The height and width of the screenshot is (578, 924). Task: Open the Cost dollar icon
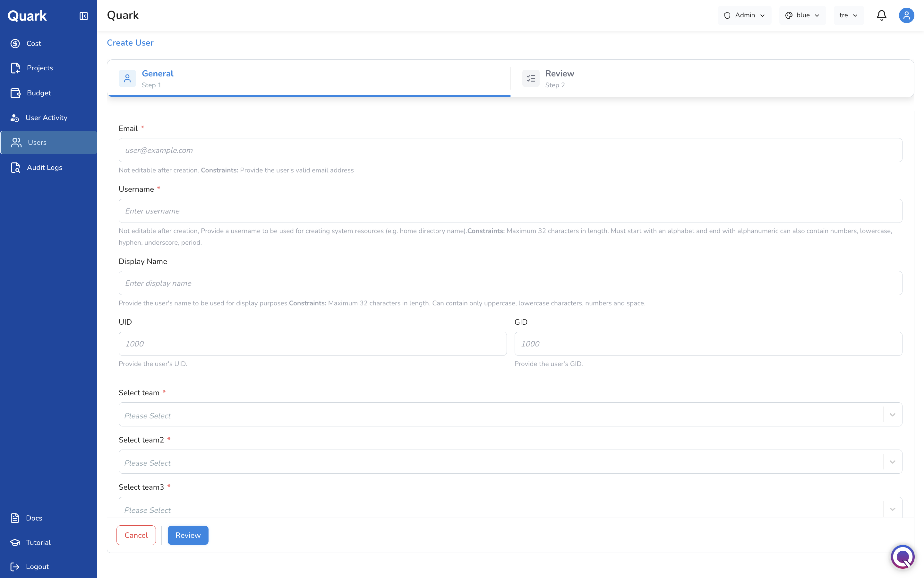[15, 44]
